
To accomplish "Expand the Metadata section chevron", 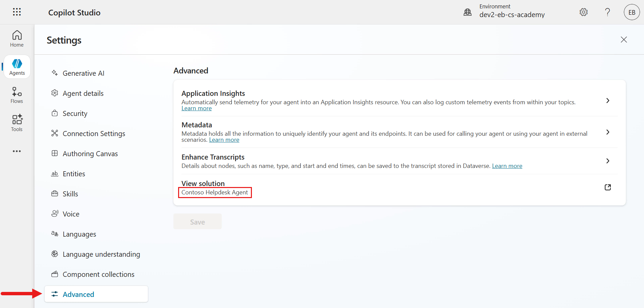I will (608, 132).
